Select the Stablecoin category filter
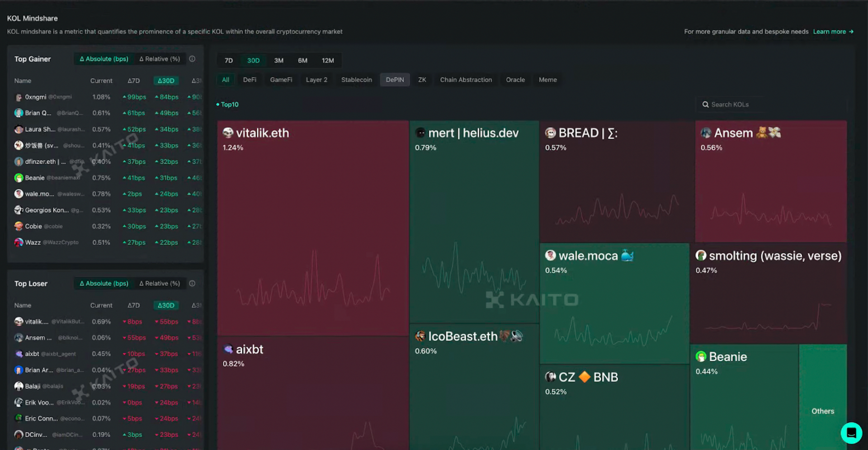The height and width of the screenshot is (450, 868). click(356, 80)
